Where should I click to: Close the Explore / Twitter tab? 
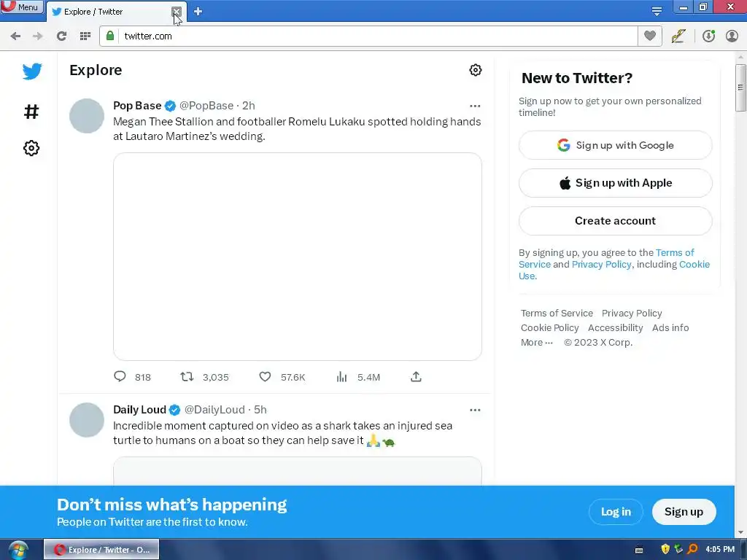point(177,12)
